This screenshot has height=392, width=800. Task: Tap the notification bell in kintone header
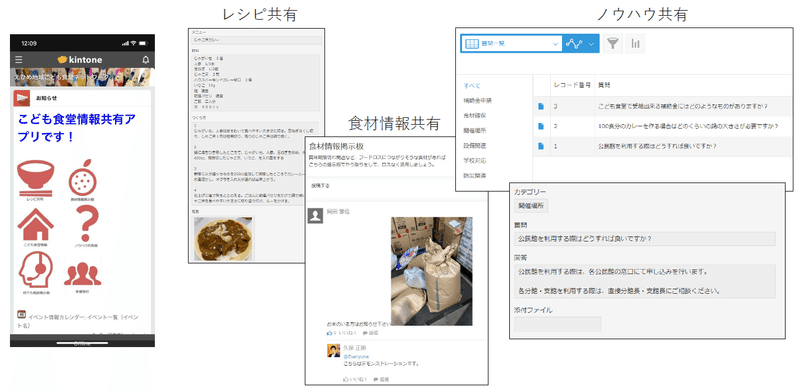[x=145, y=60]
